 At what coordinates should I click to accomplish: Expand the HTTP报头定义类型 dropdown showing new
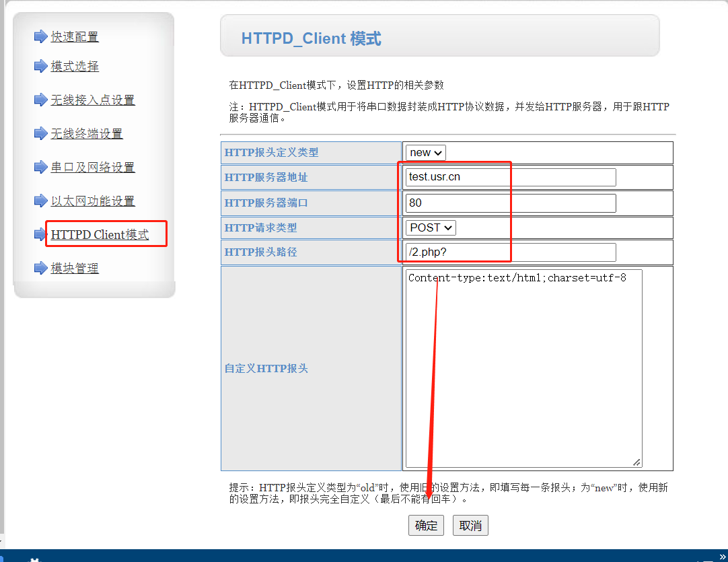pos(425,153)
